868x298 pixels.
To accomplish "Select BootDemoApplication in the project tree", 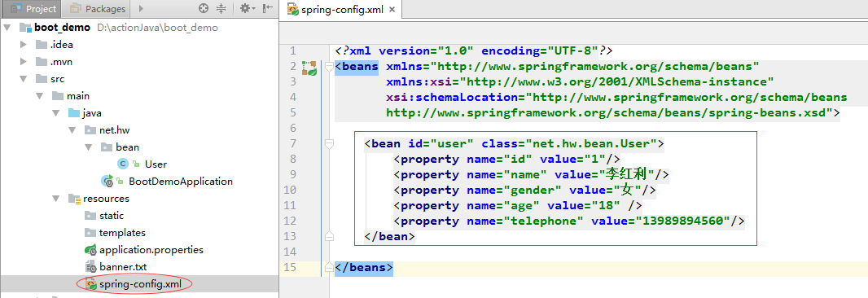I will 181,181.
